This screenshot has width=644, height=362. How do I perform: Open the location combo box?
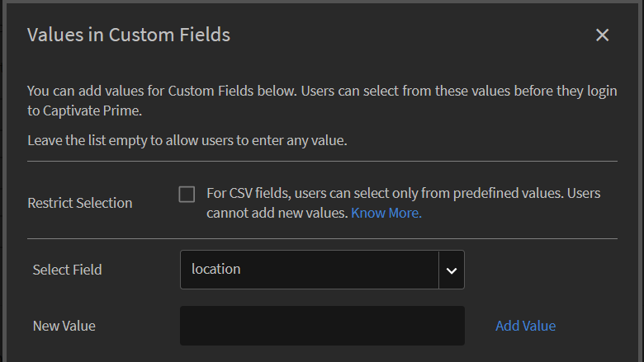click(310, 270)
